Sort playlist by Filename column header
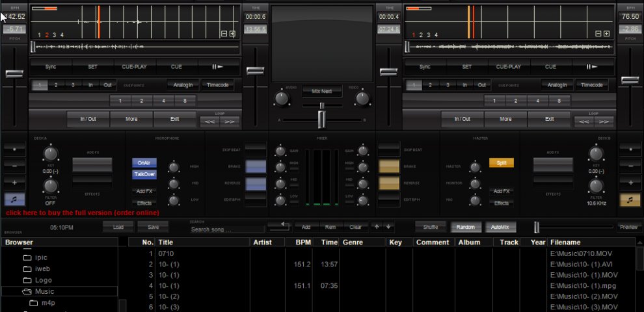 (591, 242)
